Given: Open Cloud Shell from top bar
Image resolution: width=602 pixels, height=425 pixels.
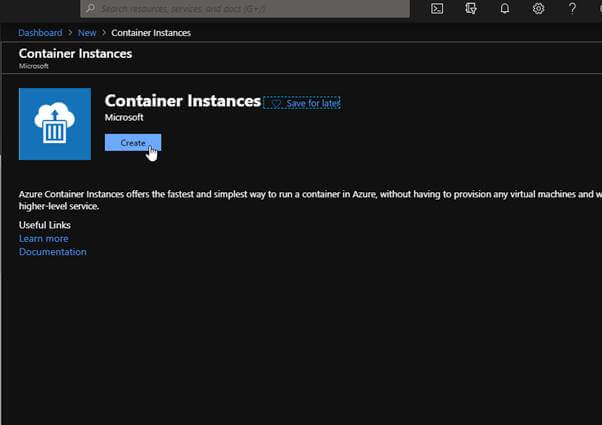Looking at the screenshot, I should 437,8.
